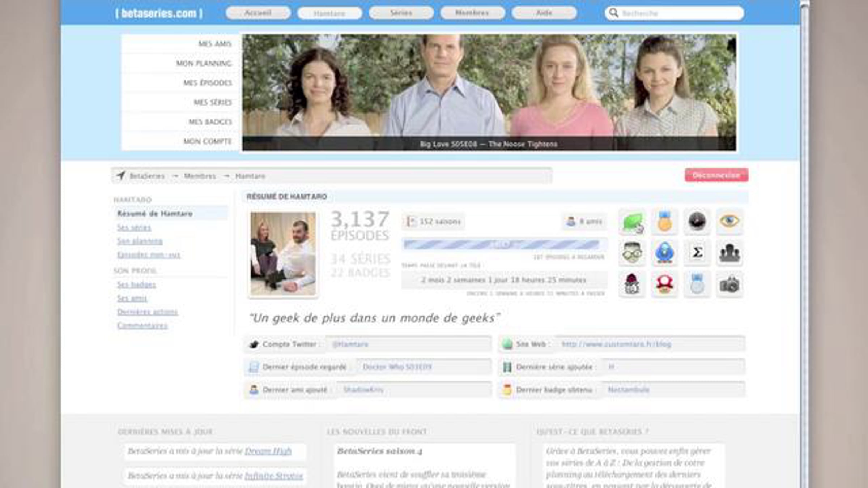Open the Séries top navigation tab
The image size is (868, 488).
(x=401, y=13)
